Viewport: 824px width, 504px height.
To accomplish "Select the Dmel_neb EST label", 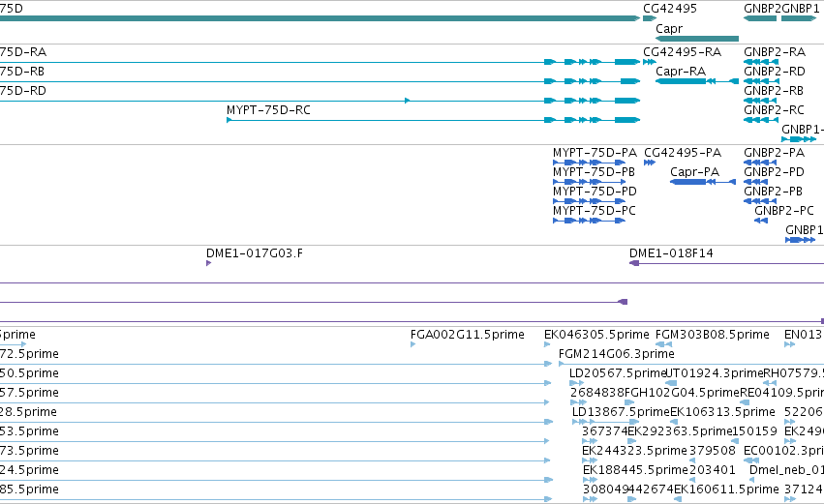I will click(x=786, y=471).
